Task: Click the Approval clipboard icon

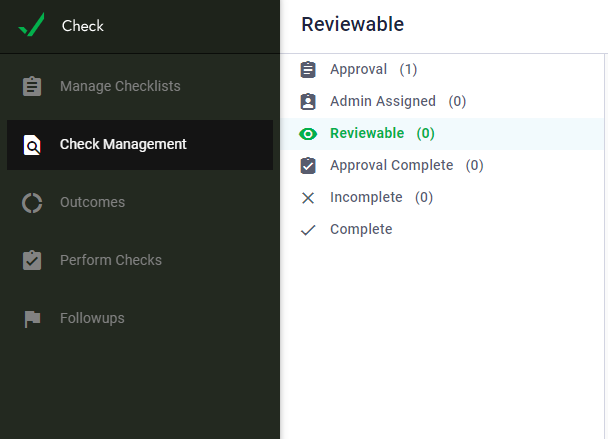Action: tap(308, 69)
